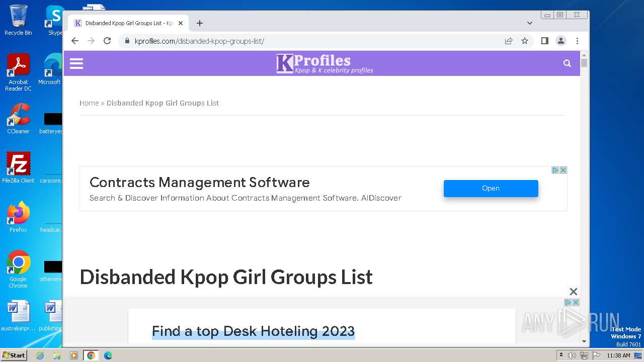Launch Firefox from the desktop
Viewport: 644px width, 362px height.
coord(18,217)
